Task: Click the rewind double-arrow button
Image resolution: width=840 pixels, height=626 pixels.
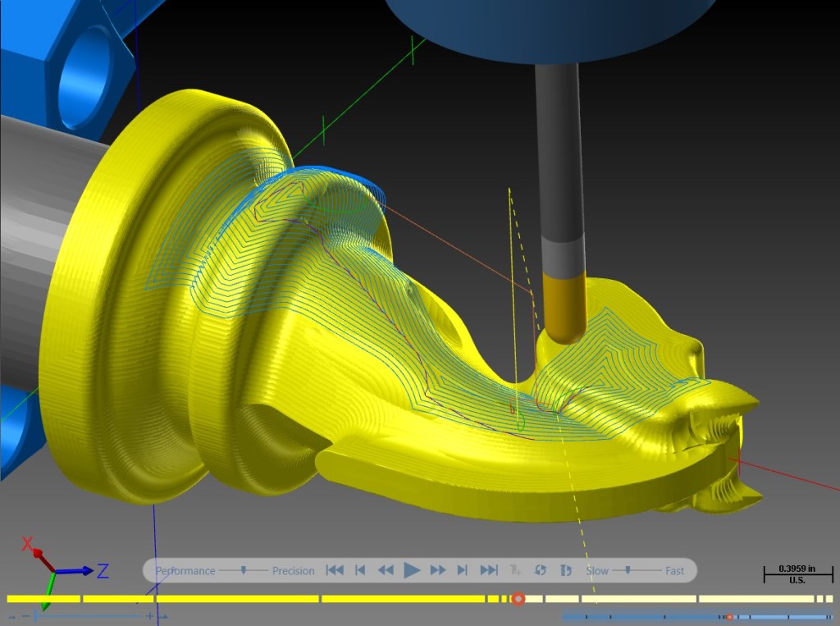Action: pos(386,570)
